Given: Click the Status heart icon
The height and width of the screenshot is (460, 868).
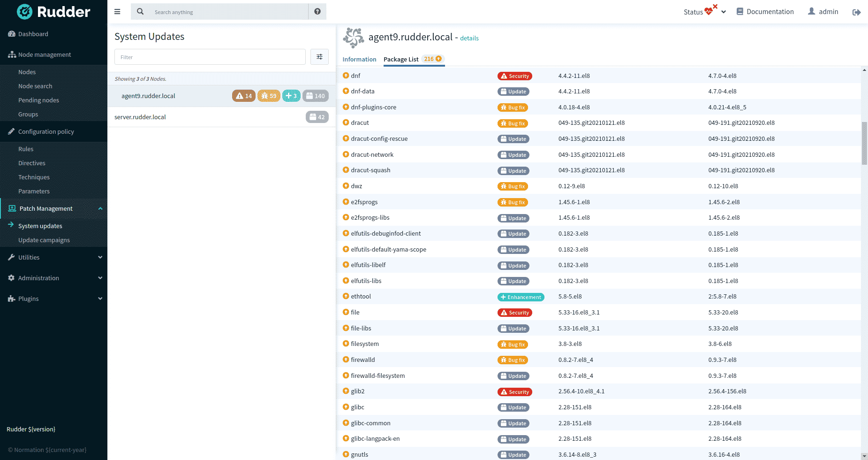Looking at the screenshot, I should pyautogui.click(x=709, y=11).
